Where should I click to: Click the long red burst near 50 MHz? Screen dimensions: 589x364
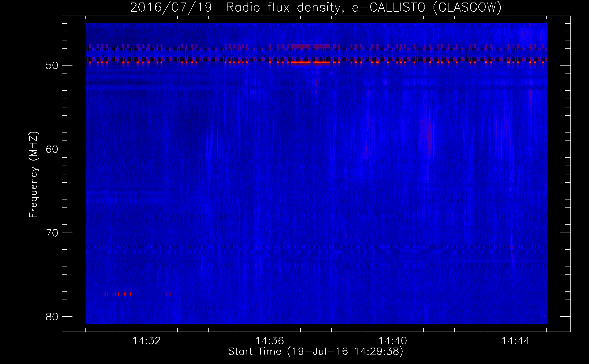coord(310,63)
